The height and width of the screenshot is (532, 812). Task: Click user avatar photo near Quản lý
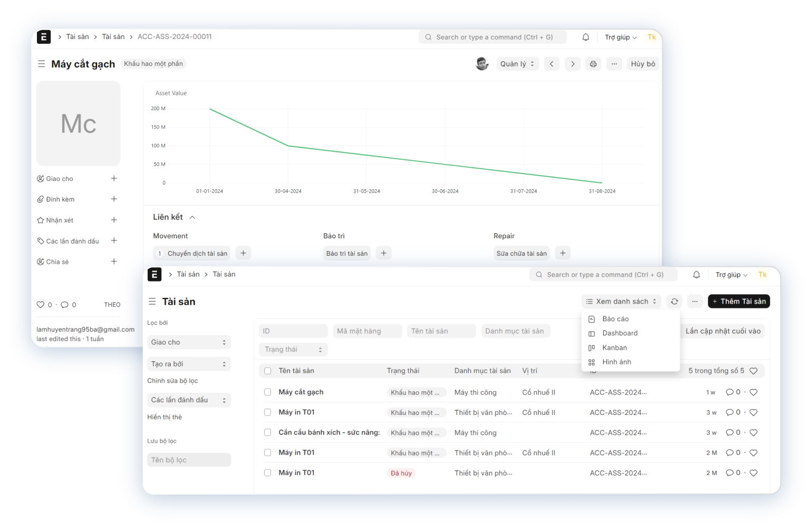pos(482,64)
